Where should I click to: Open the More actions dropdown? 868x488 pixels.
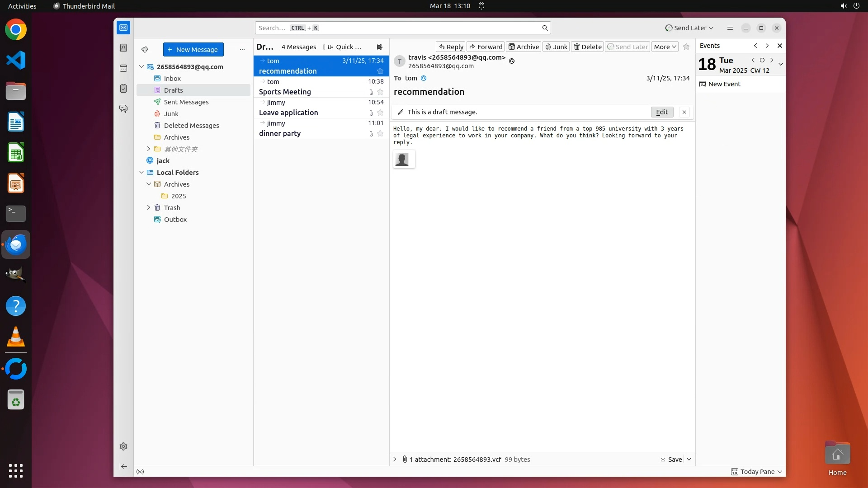pyautogui.click(x=665, y=47)
